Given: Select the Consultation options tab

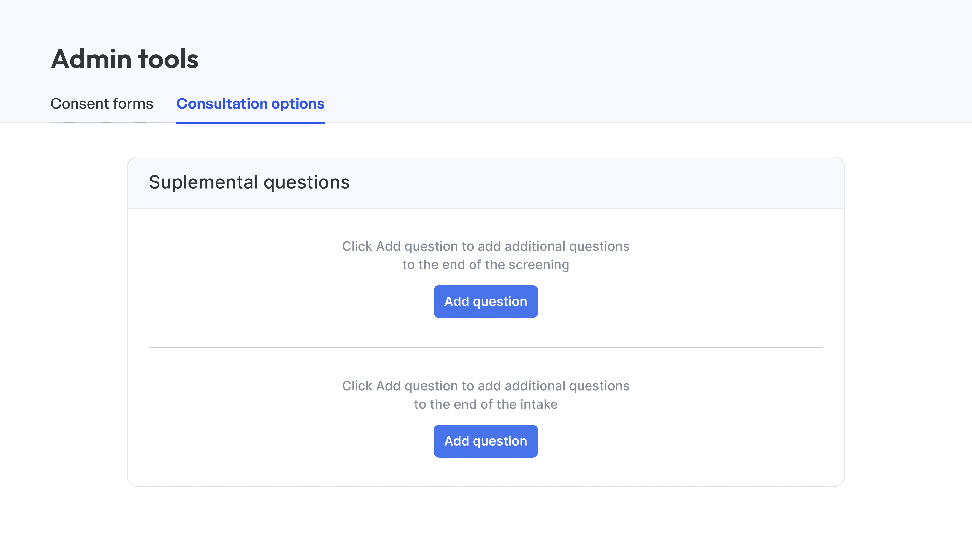Looking at the screenshot, I should 250,104.
